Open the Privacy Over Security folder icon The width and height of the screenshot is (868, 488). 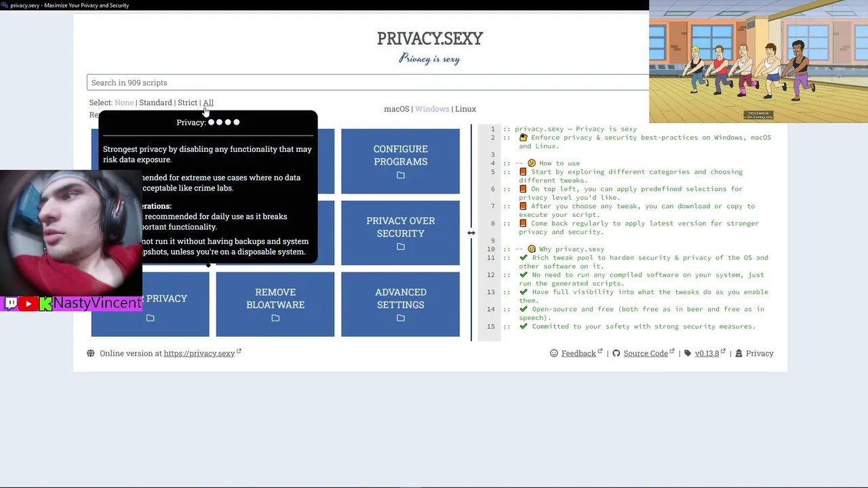click(x=401, y=247)
